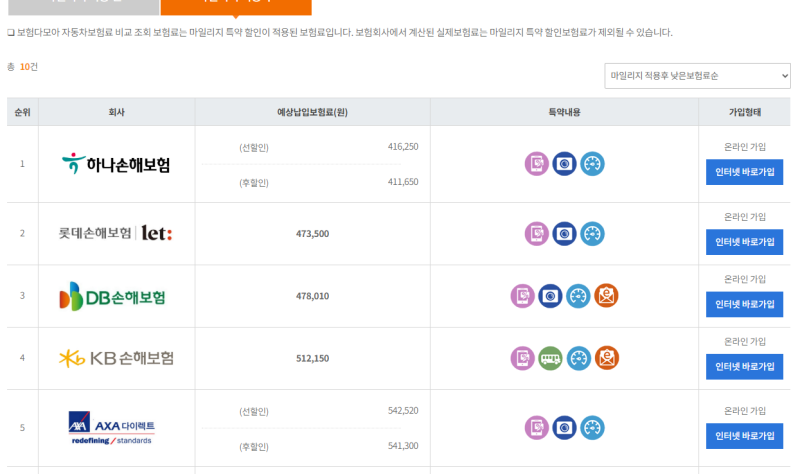The height and width of the screenshot is (474, 800).
Task: Click the 회사 column header
Action: (x=116, y=112)
